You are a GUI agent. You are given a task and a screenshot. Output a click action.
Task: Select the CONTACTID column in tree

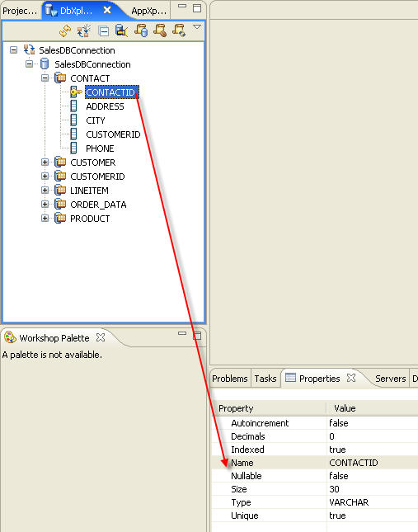tap(111, 92)
